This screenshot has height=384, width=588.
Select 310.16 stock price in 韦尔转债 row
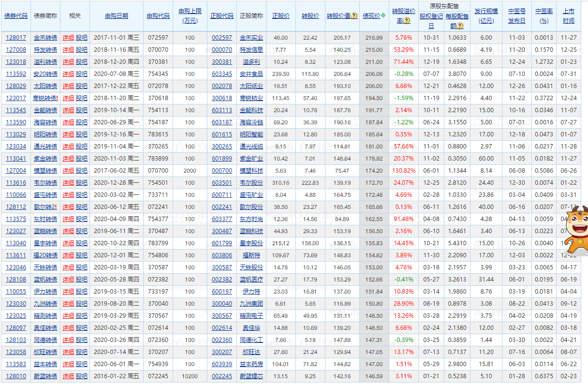(281, 183)
